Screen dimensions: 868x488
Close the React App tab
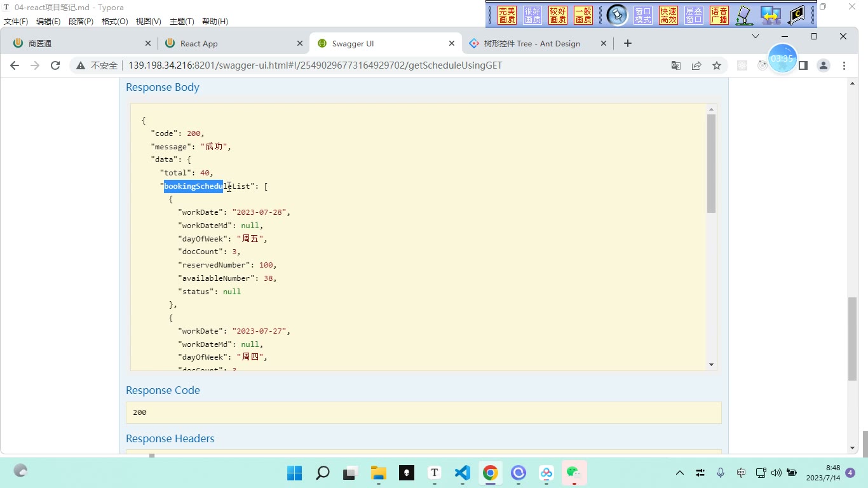(x=300, y=43)
